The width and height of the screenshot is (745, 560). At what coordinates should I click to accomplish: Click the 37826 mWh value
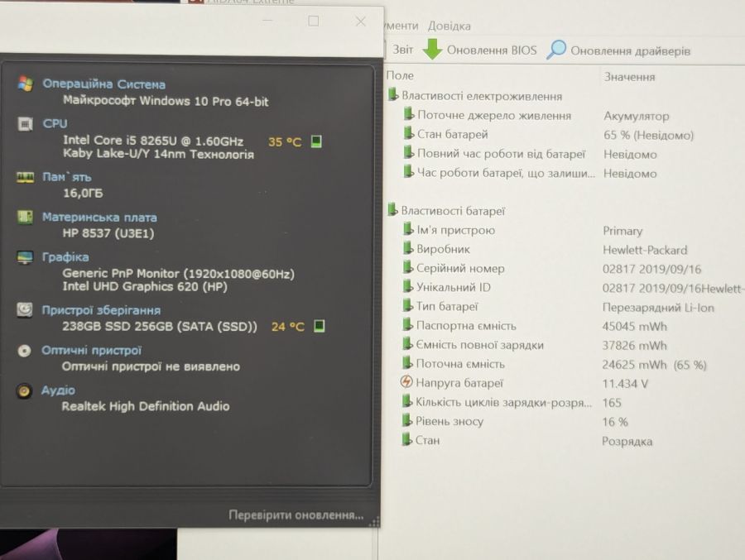[634, 345]
